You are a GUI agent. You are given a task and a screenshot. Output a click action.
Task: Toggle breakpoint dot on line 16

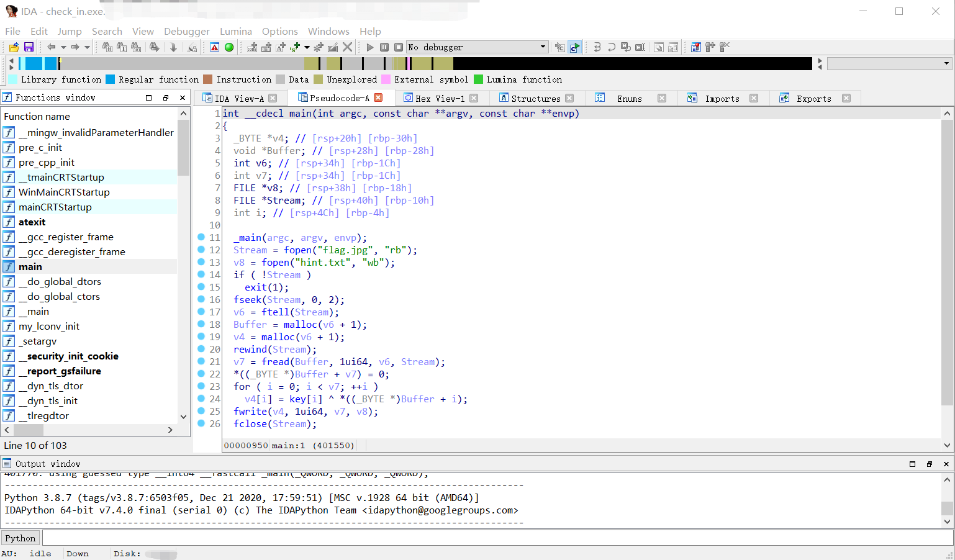pyautogui.click(x=201, y=299)
